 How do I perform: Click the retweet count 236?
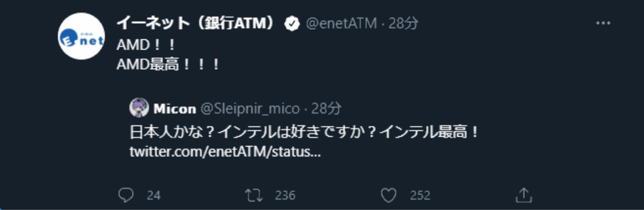[285, 195]
